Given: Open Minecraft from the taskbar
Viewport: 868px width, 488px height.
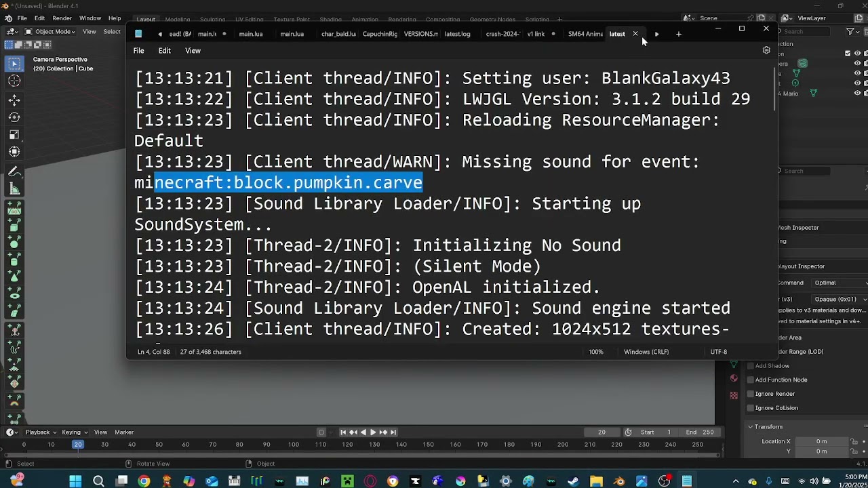Looking at the screenshot, I should [x=347, y=481].
